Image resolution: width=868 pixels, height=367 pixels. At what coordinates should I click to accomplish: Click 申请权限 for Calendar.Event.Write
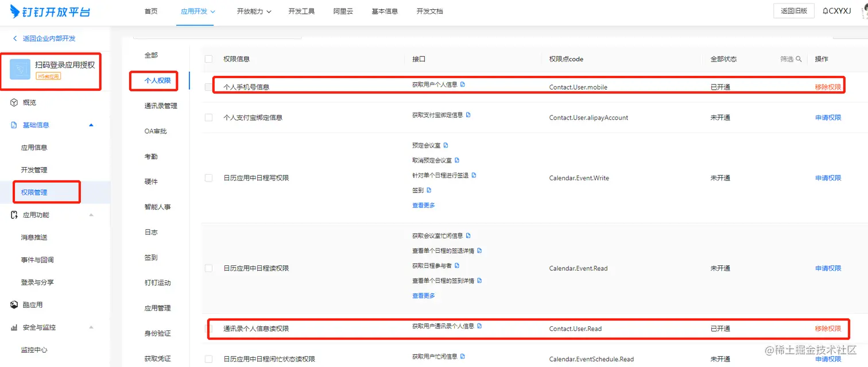(828, 178)
